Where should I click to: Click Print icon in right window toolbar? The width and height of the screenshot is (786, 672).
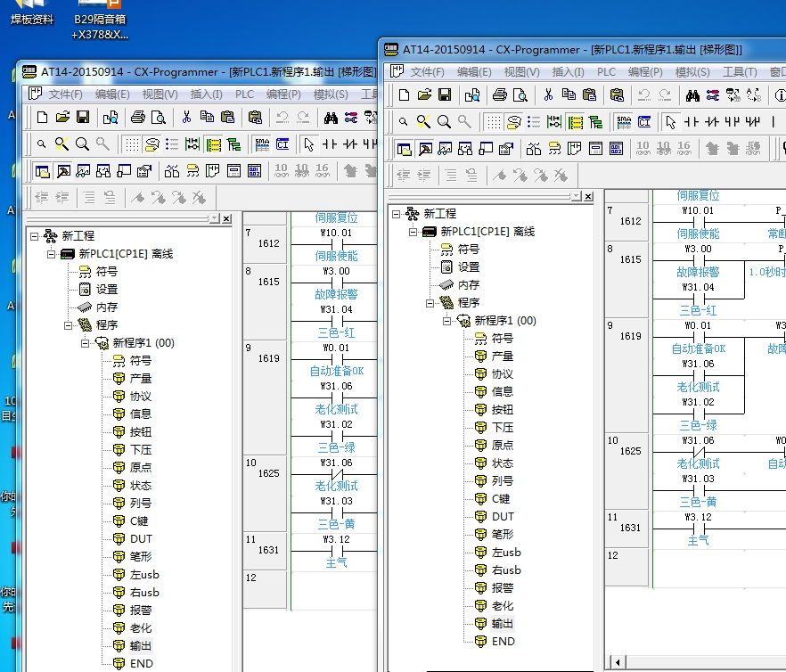[x=499, y=94]
